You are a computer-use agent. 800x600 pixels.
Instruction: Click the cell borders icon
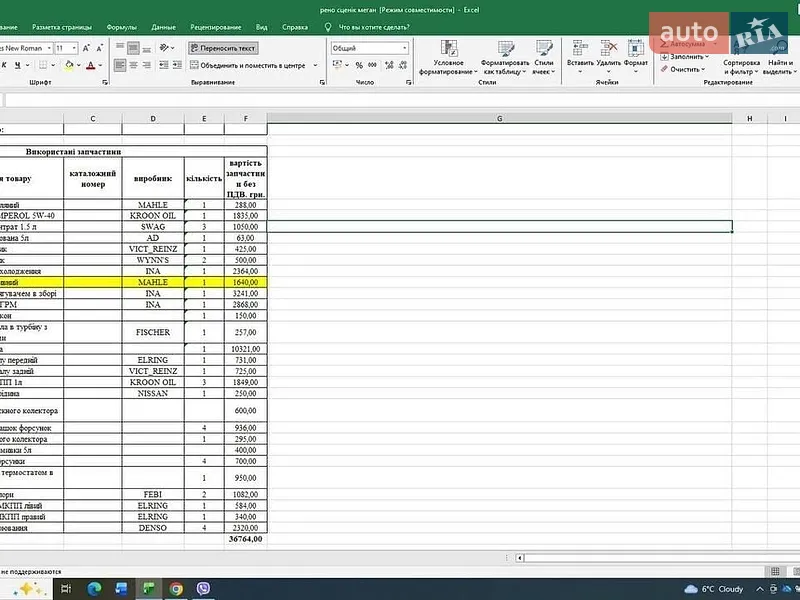[43, 65]
